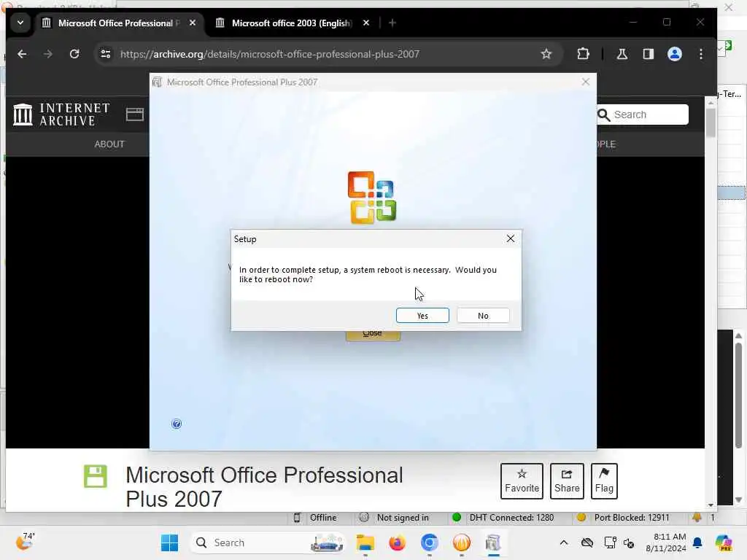Open the Copilot preview icon

[x=724, y=542]
